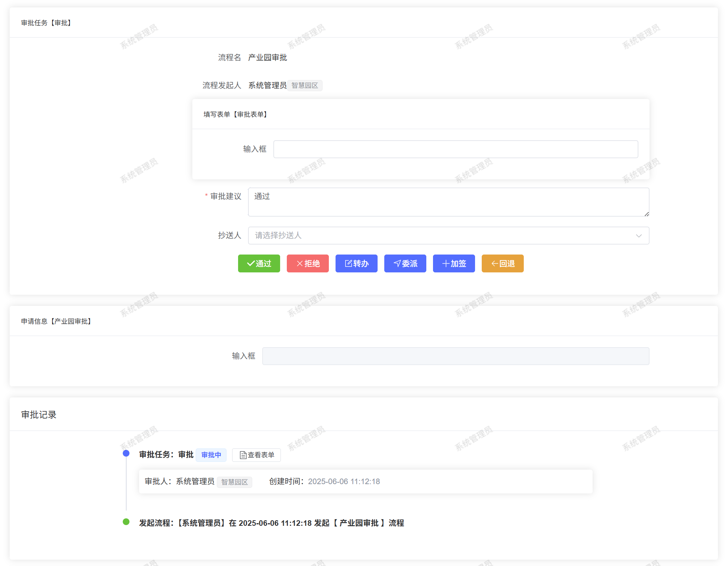Click the X icon on 拒绝 button
The width and height of the screenshot is (728, 566).
click(300, 263)
